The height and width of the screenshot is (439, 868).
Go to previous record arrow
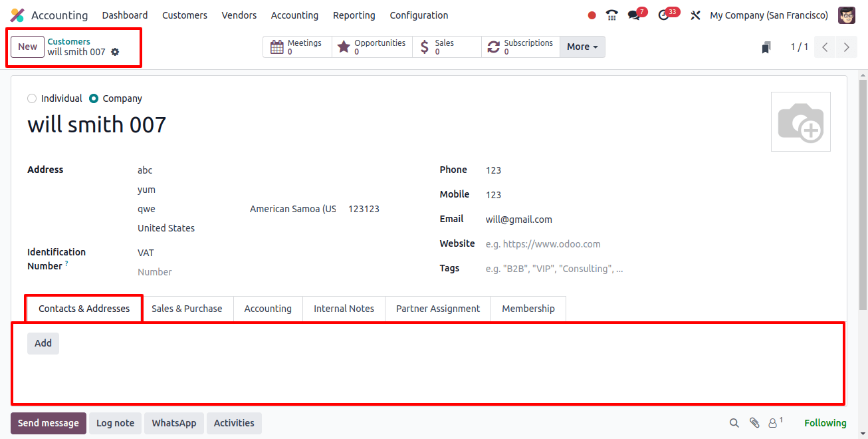click(825, 47)
